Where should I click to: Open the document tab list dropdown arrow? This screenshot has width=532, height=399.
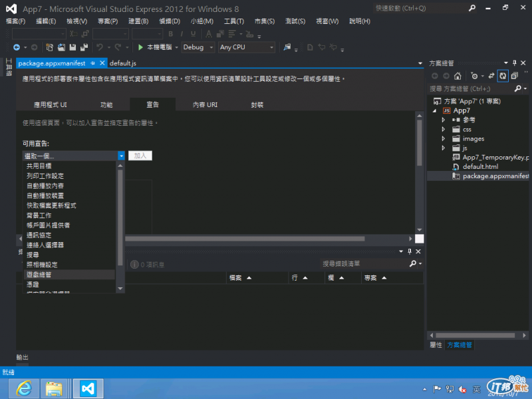point(420,63)
